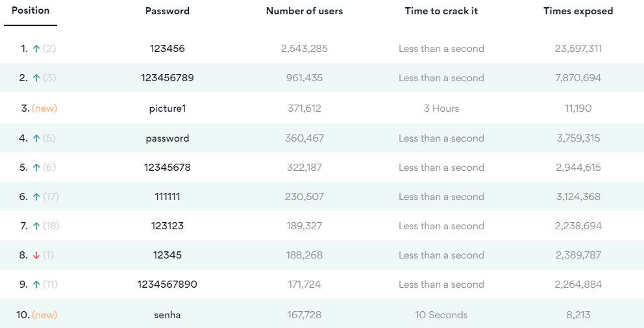644x328 pixels.
Task: Click the green up arrow beside 123456
Action: click(36, 49)
